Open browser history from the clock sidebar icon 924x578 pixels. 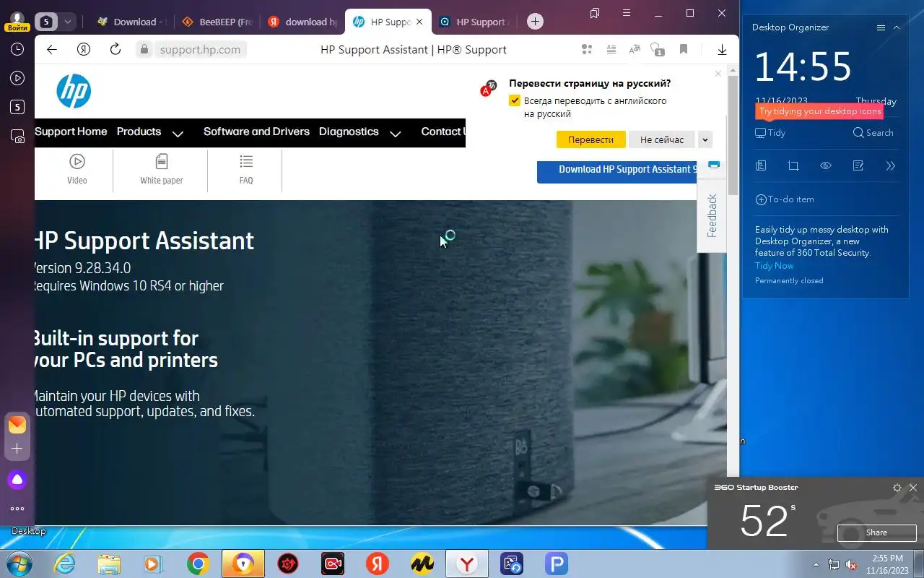17,49
